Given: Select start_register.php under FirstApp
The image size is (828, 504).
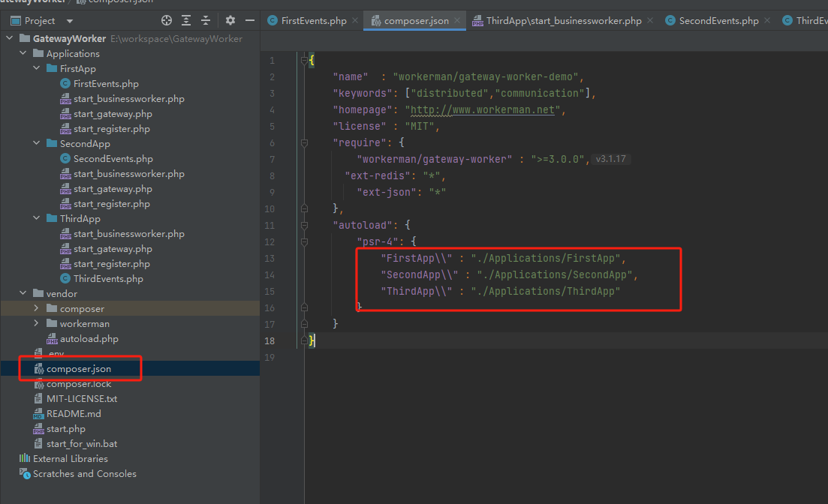Looking at the screenshot, I should point(111,129).
